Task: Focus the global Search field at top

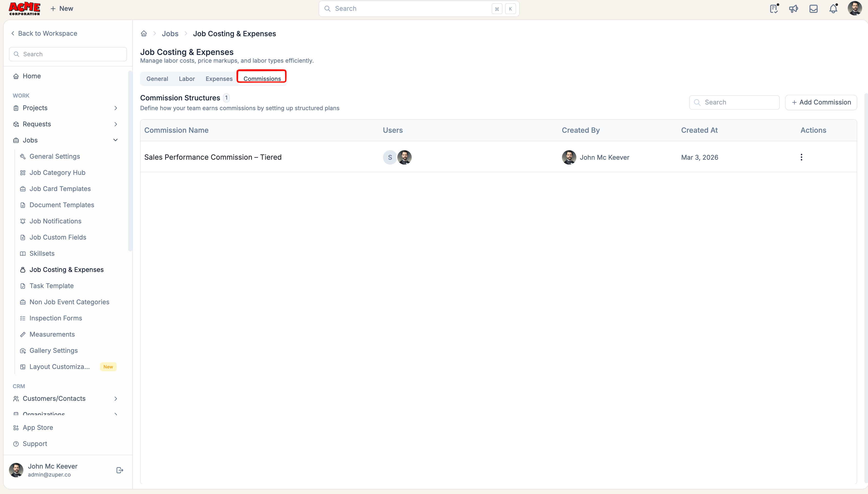Action: (x=419, y=8)
